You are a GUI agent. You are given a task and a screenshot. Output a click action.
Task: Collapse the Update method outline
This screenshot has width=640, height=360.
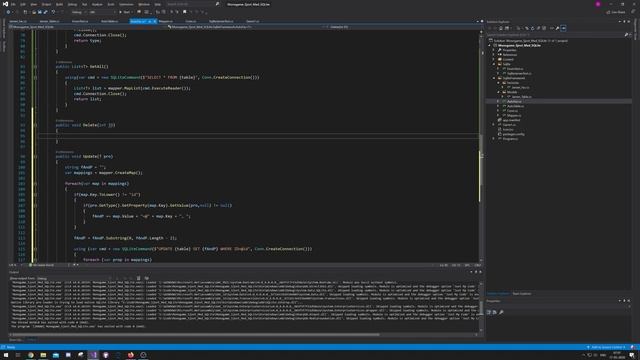pyautogui.click(x=35, y=156)
